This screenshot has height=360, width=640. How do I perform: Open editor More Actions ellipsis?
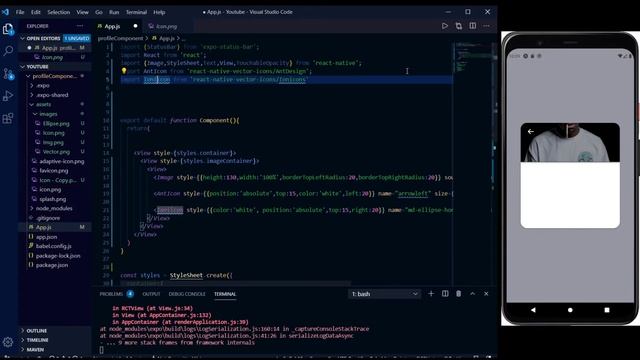point(487,26)
